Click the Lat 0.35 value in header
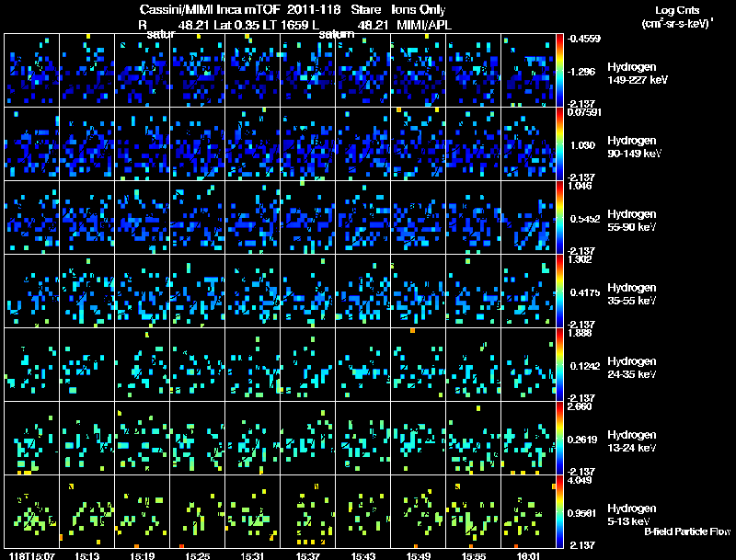The height and width of the screenshot is (560, 736). point(236,25)
